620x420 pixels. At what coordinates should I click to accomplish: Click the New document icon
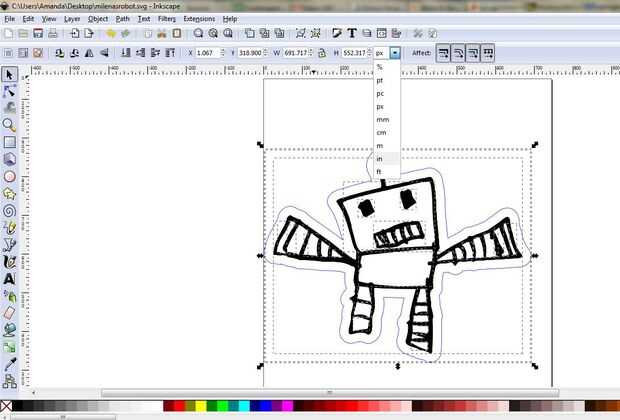tap(8, 34)
